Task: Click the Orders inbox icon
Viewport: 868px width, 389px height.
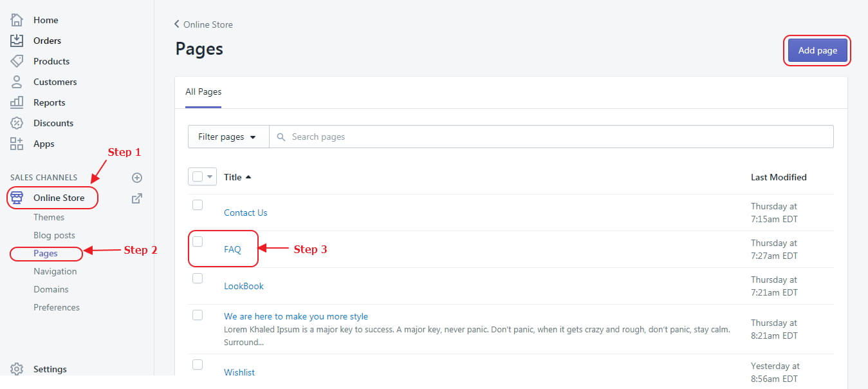Action: click(x=17, y=41)
